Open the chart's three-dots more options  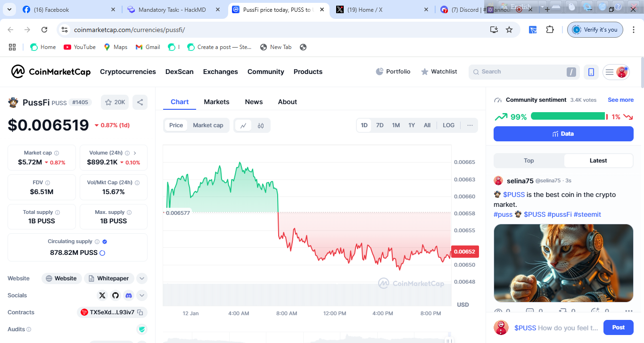pos(470,125)
